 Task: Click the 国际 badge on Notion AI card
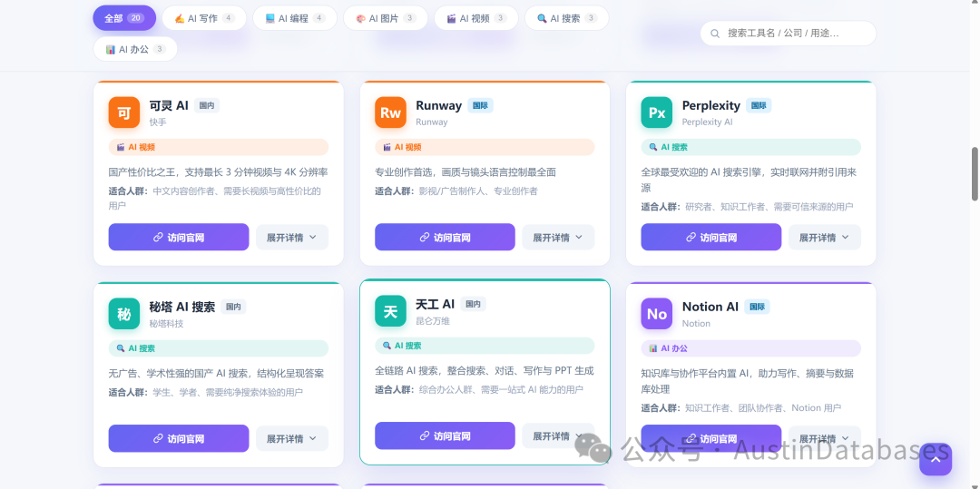click(757, 307)
